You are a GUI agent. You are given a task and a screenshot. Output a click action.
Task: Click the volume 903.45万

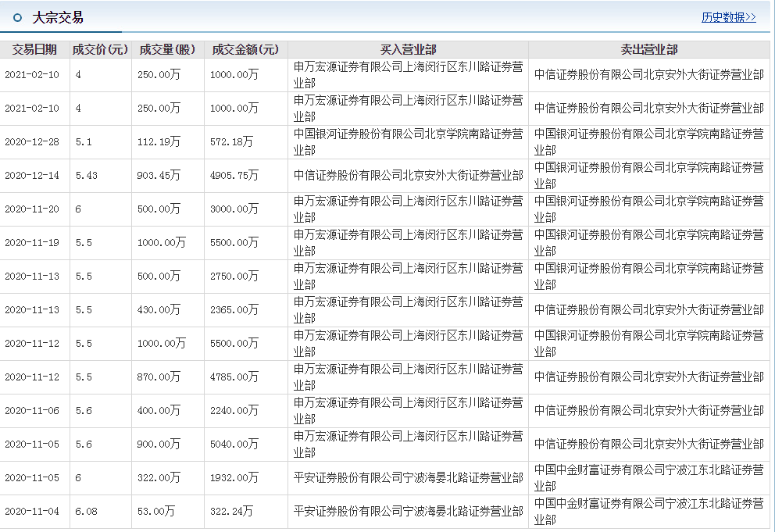pyautogui.click(x=159, y=176)
